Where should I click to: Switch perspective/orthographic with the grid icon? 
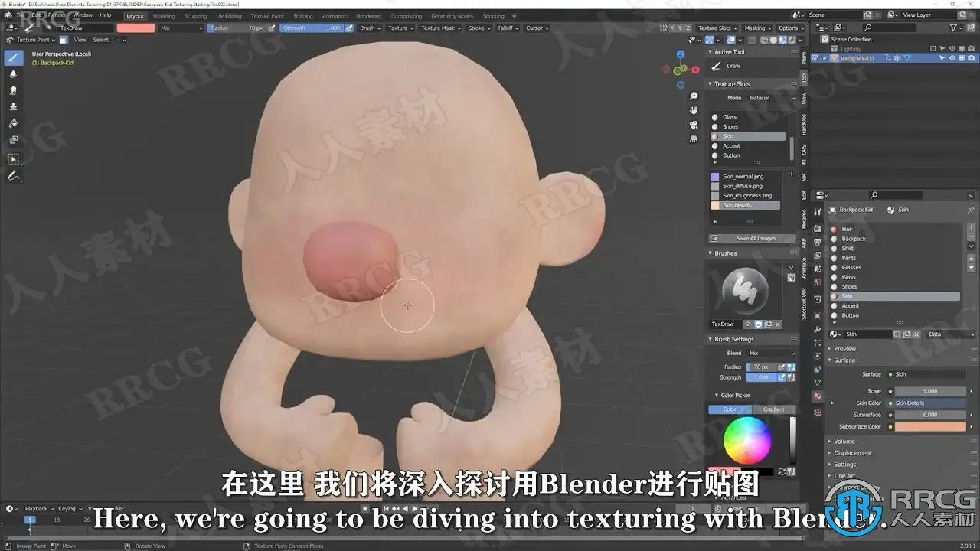pyautogui.click(x=694, y=139)
